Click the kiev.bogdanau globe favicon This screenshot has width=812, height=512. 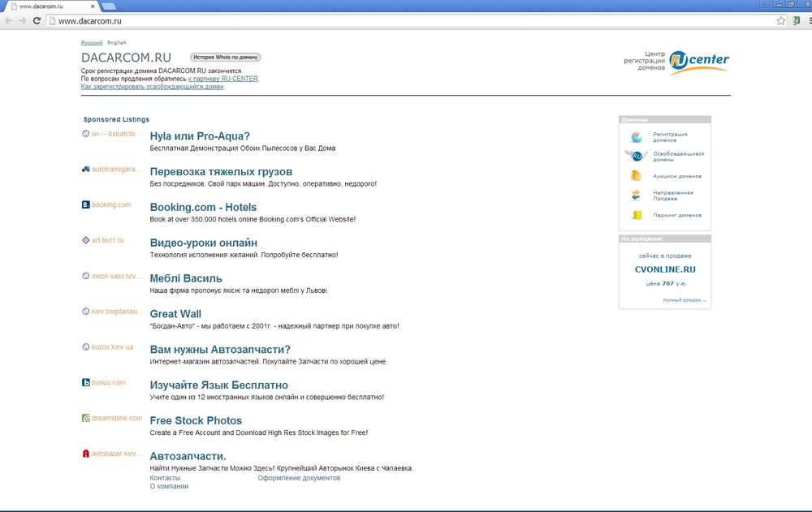coord(86,311)
